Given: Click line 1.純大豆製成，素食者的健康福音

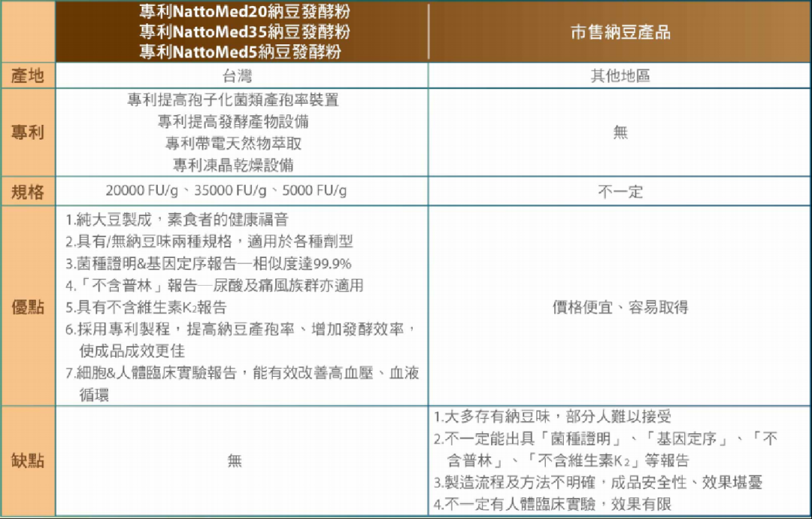Looking at the screenshot, I should coord(177,220).
